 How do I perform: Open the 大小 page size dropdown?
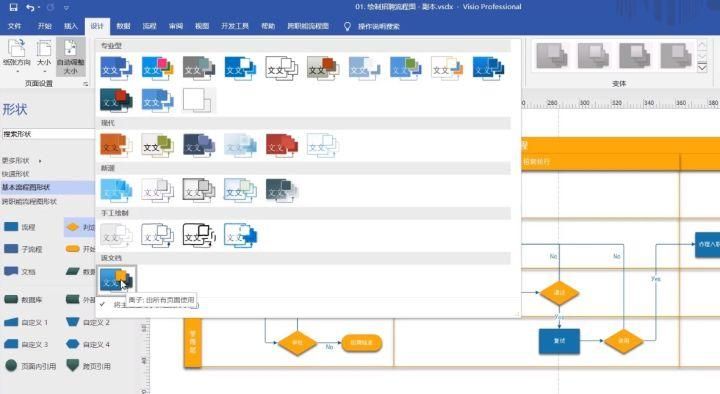(x=44, y=56)
